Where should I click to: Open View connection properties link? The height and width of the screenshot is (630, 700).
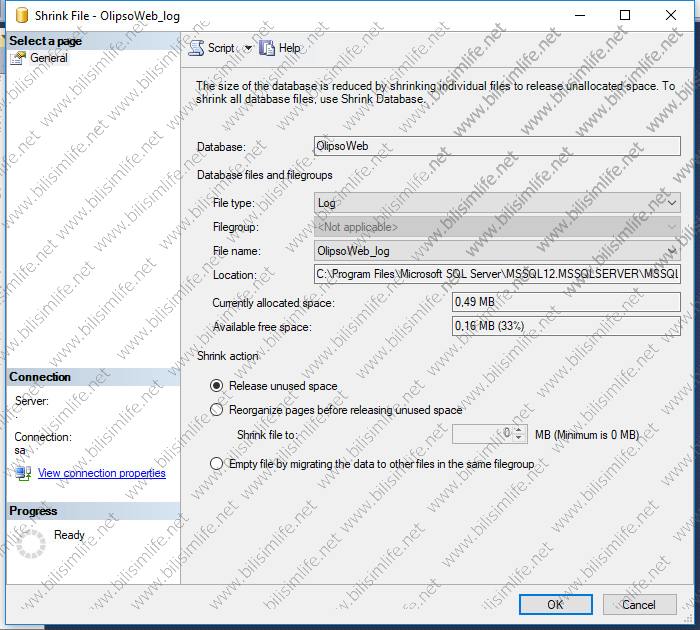coord(102,473)
